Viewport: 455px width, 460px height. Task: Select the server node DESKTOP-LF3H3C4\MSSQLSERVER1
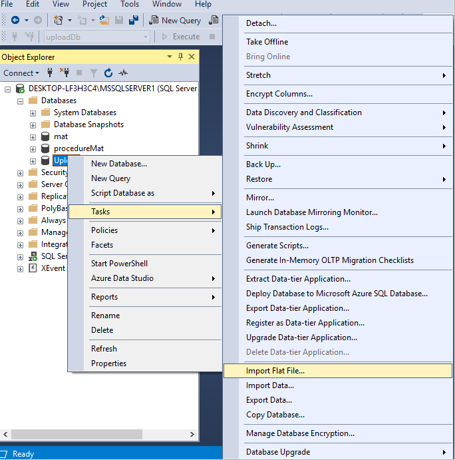point(112,88)
